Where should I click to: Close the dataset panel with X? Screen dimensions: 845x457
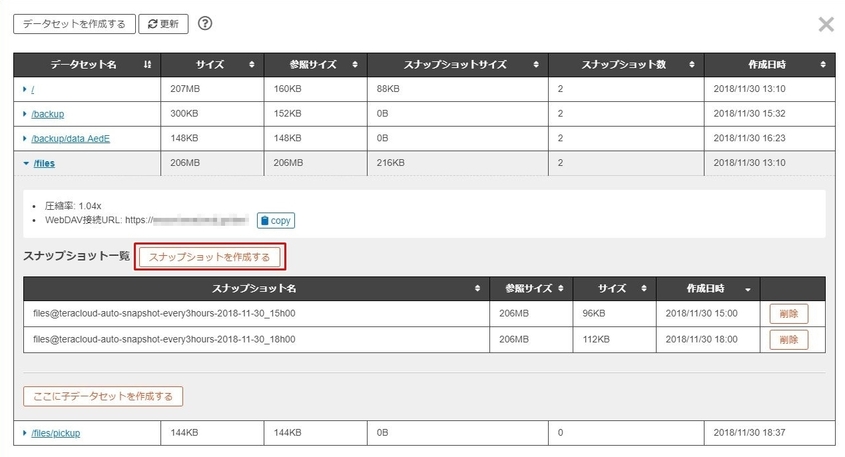click(825, 25)
